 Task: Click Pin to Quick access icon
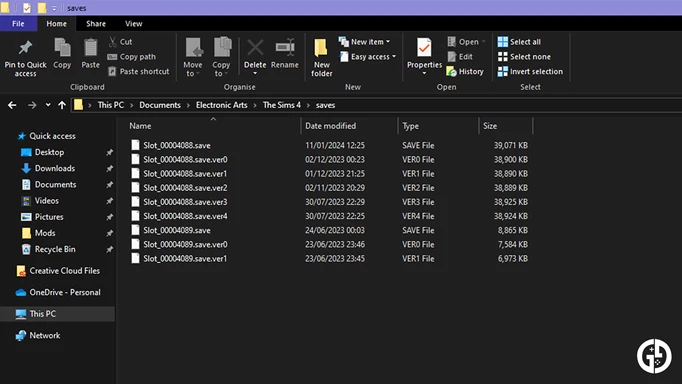[x=25, y=48]
